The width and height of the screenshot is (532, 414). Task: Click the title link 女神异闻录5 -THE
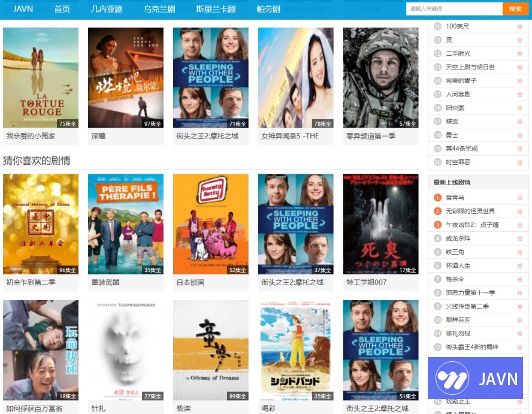point(290,136)
